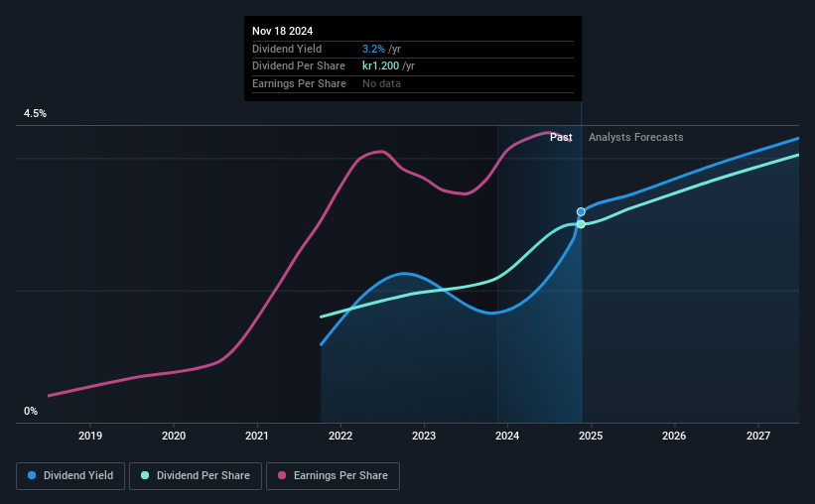Click the 3.2% dividend yield value
Screen dimensions: 815x504
373,49
